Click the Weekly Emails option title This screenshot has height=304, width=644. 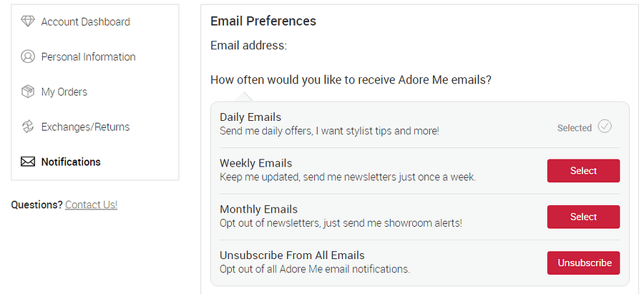coord(255,163)
